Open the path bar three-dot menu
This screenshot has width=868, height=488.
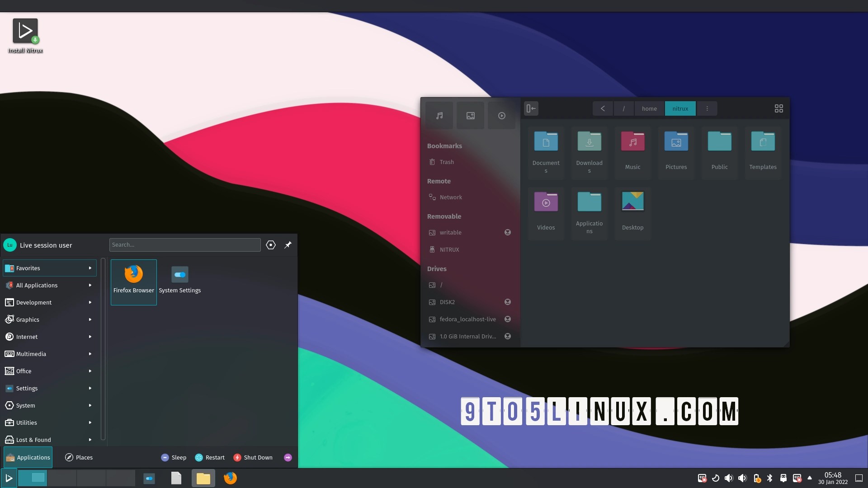(707, 108)
